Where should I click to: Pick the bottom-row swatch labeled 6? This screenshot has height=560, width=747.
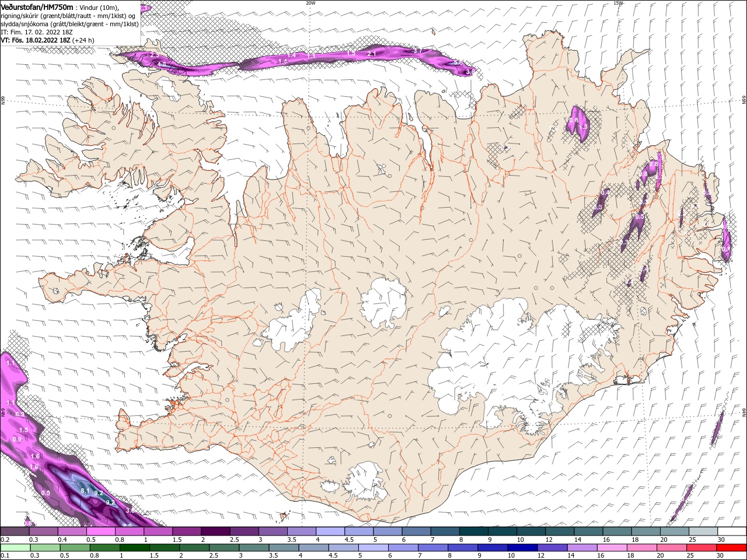tap(403, 548)
